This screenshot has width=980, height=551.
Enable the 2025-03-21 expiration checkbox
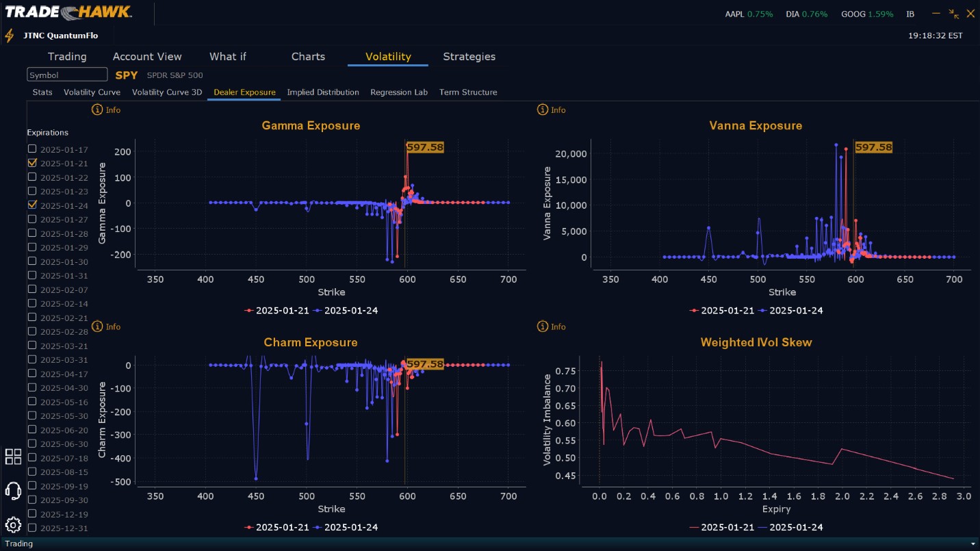click(31, 346)
